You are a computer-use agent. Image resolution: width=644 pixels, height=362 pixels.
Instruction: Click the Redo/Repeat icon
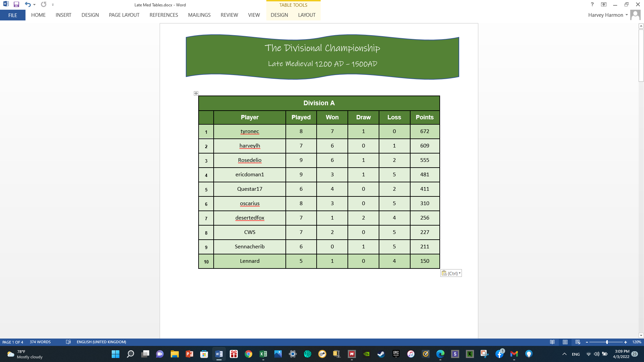[x=44, y=5]
